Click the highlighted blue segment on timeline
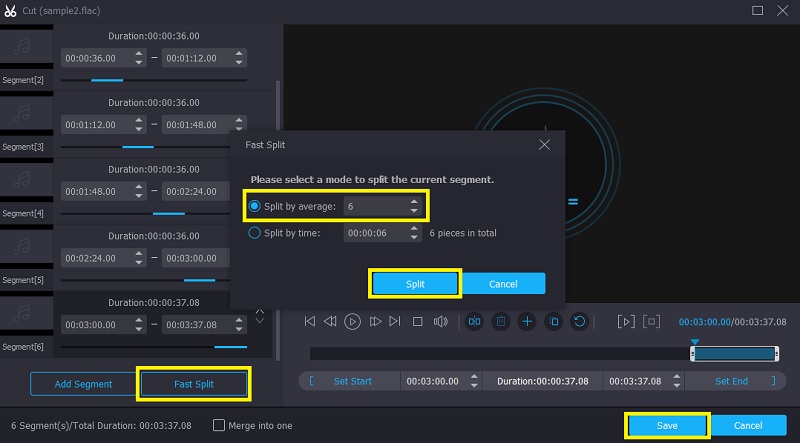Viewport: 800px width, 443px height. [735, 354]
